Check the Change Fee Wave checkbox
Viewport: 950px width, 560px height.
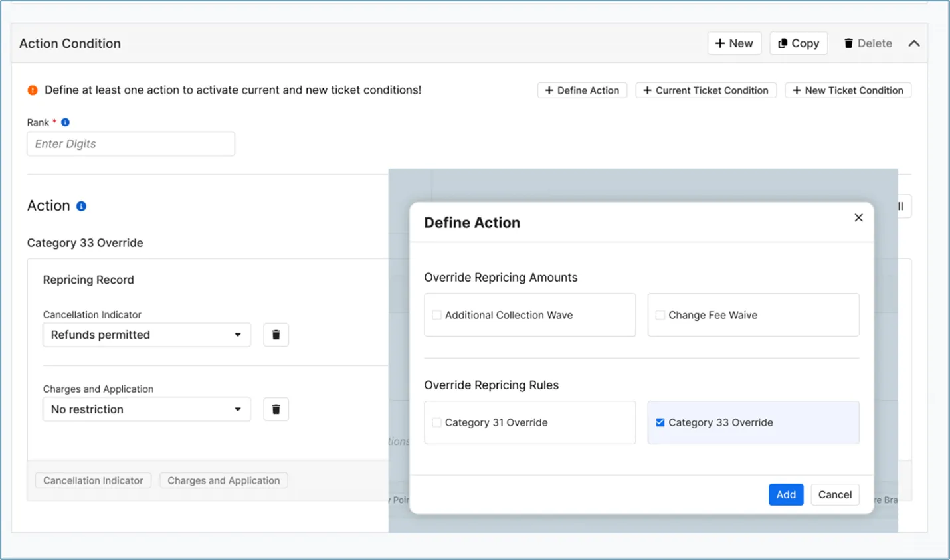[x=660, y=315]
